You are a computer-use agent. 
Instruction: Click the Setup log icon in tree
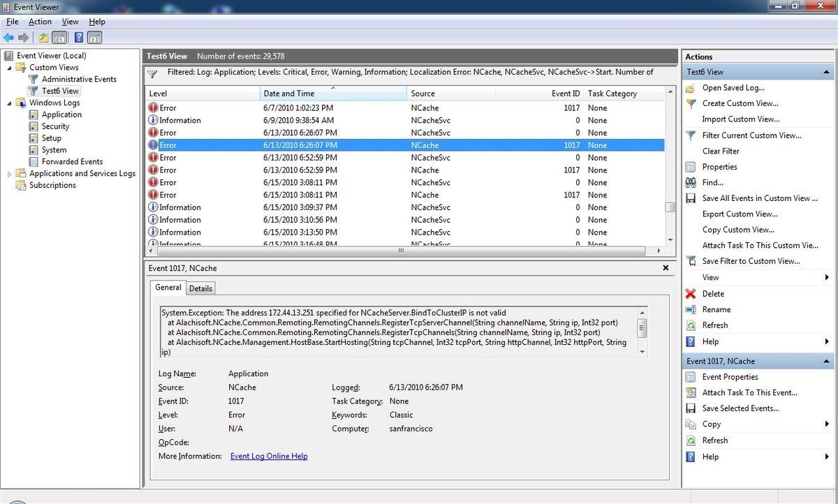33,138
